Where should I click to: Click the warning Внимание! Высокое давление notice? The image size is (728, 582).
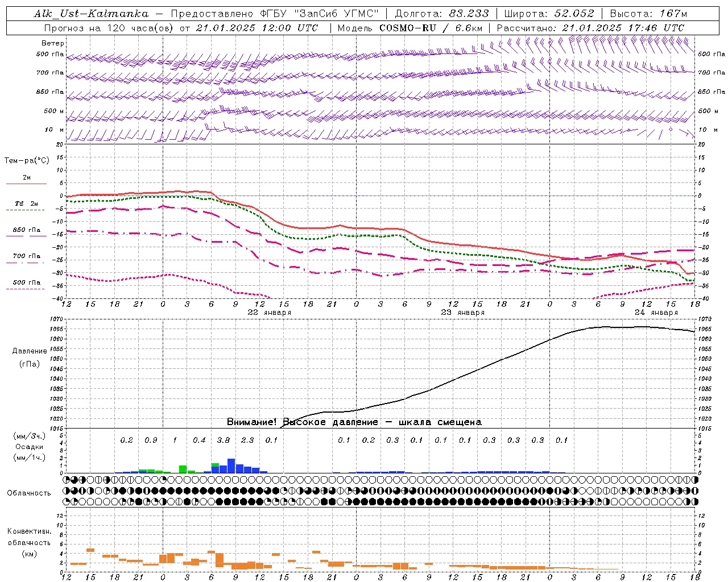354,422
